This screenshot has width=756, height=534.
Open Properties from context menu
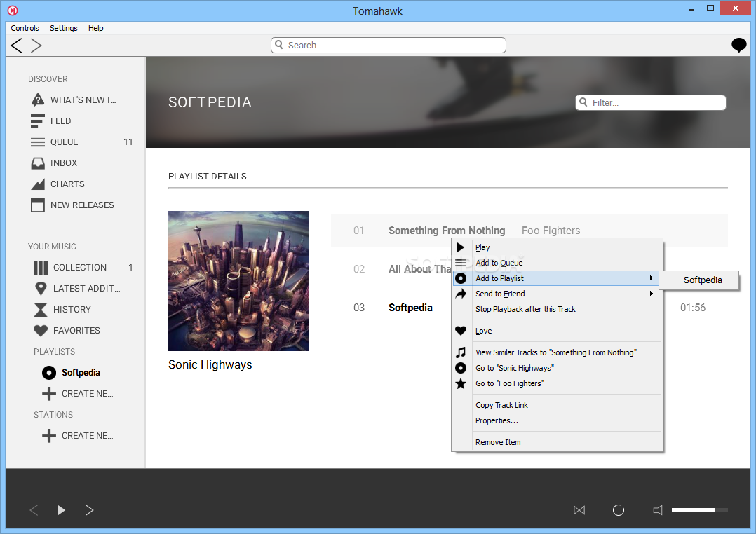(x=557, y=420)
